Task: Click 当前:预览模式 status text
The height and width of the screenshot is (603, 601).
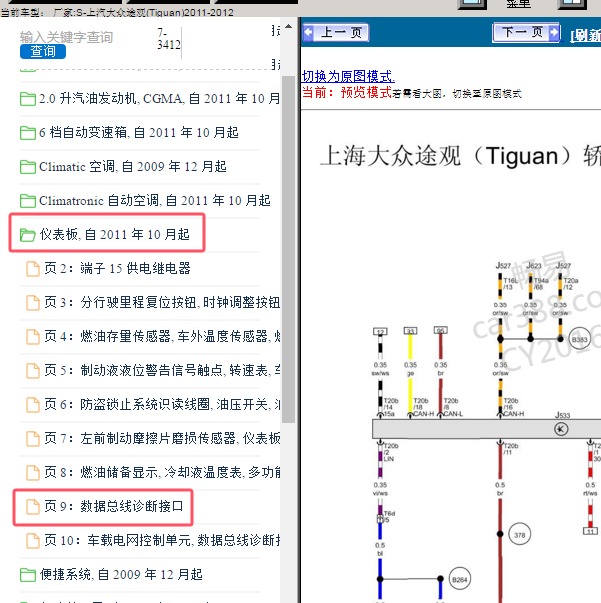Action: [347, 93]
